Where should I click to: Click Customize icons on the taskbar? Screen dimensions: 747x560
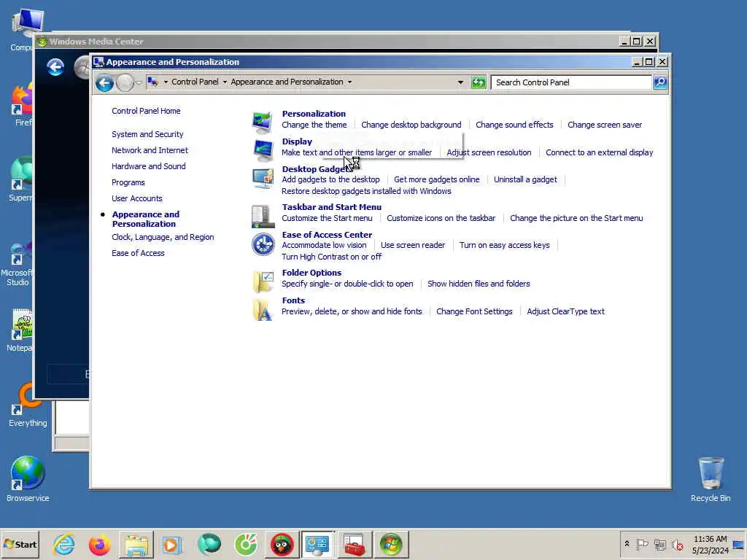(441, 218)
